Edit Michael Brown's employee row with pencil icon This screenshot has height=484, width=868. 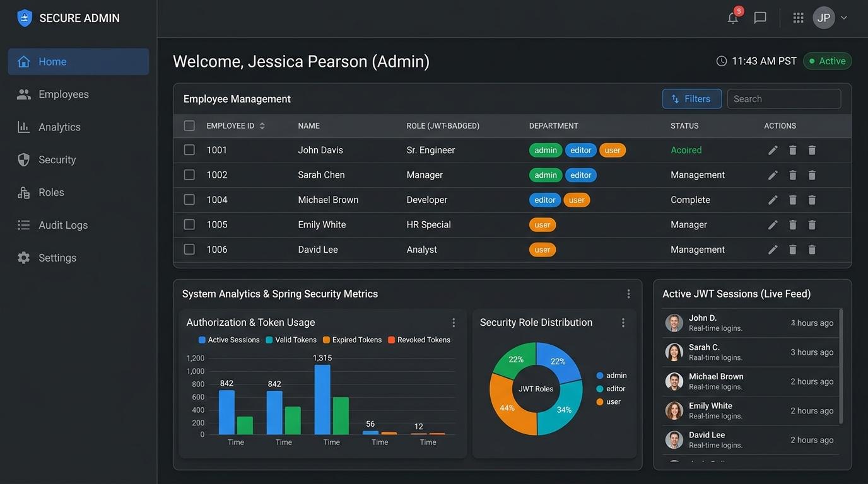point(773,200)
